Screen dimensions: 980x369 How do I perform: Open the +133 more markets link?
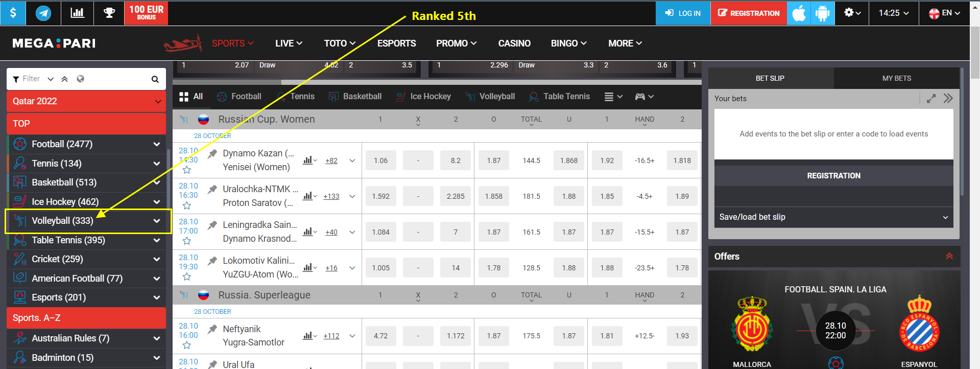tap(331, 196)
